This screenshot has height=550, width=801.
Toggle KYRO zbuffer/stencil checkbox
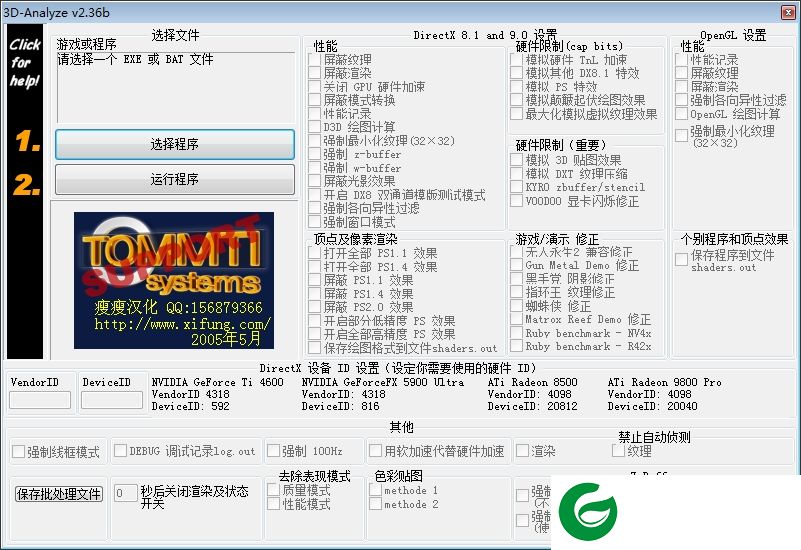(x=516, y=187)
